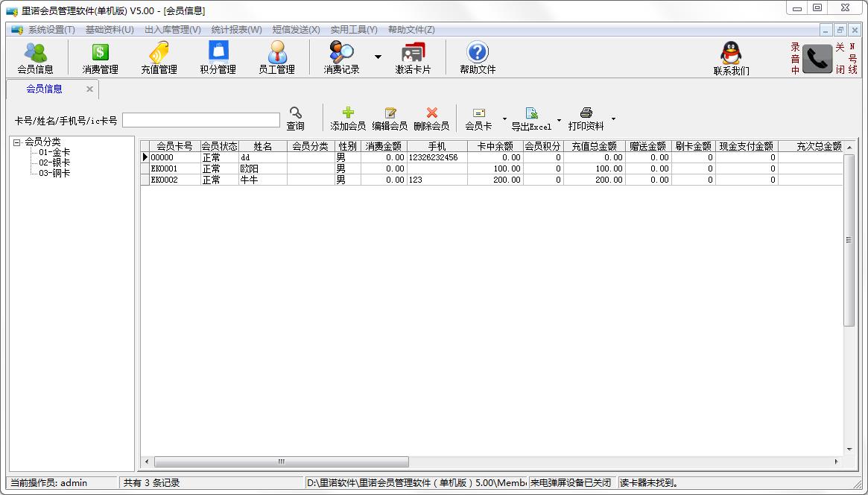Select 02-银卡 category in tree
The height and width of the screenshot is (495, 868).
[54, 163]
